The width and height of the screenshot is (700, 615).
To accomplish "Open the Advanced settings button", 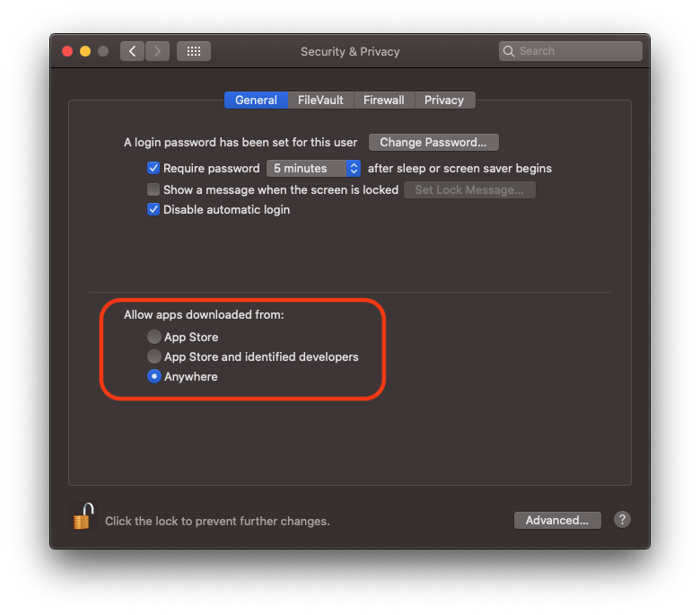I will click(556, 520).
